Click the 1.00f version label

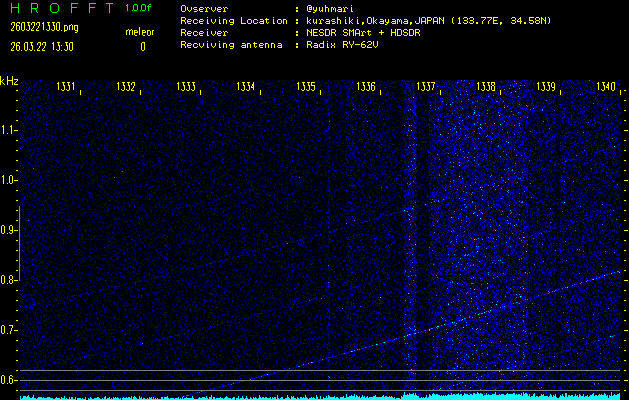[x=139, y=8]
